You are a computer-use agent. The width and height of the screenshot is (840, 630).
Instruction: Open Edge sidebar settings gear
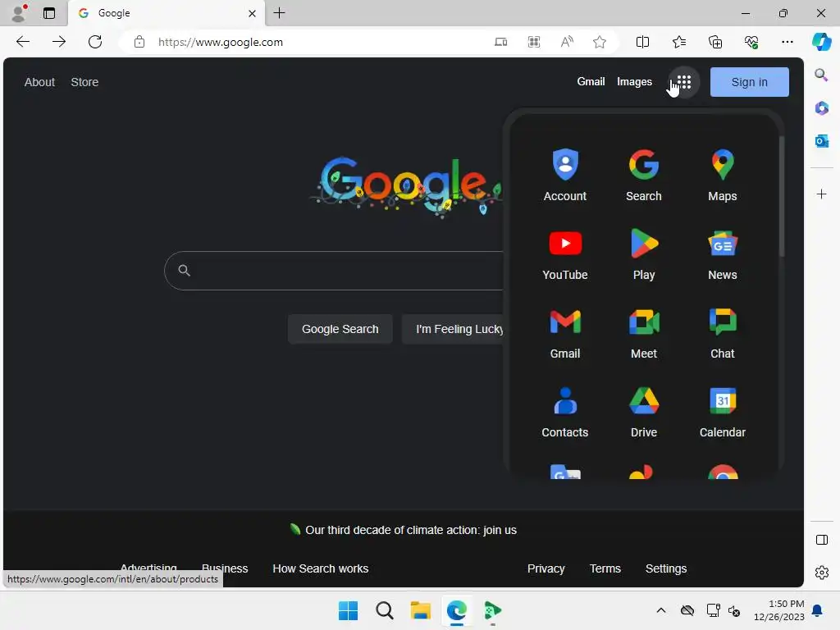click(821, 573)
